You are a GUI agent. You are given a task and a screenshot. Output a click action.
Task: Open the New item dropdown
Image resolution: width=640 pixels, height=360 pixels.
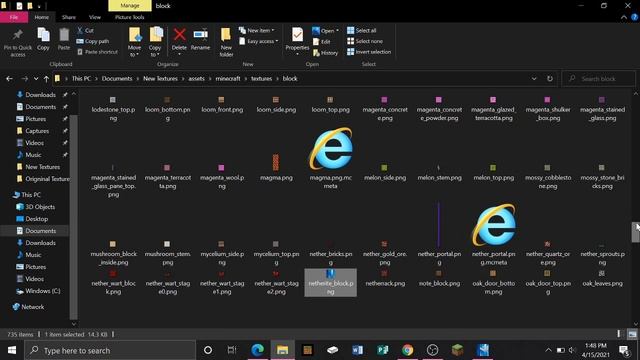[257, 31]
